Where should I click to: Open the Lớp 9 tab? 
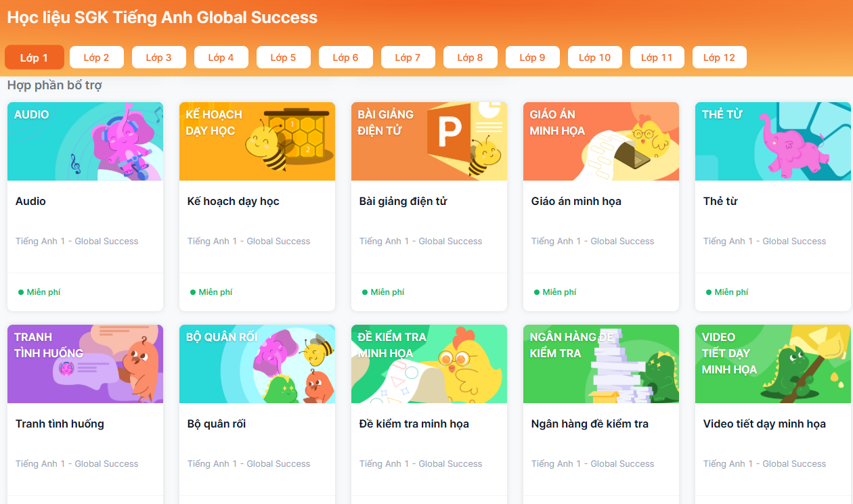point(533,58)
